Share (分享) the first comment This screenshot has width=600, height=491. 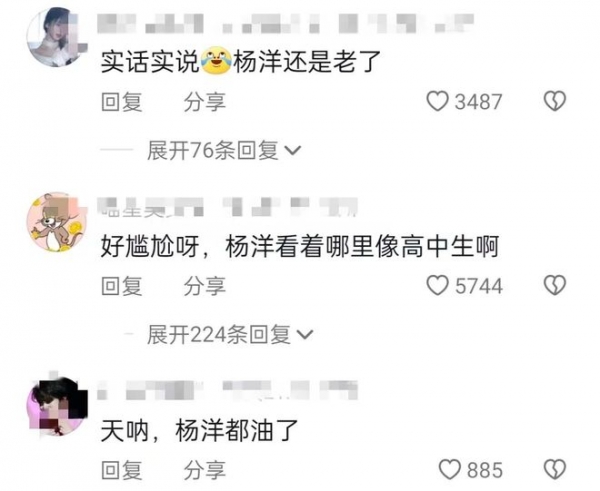click(204, 102)
